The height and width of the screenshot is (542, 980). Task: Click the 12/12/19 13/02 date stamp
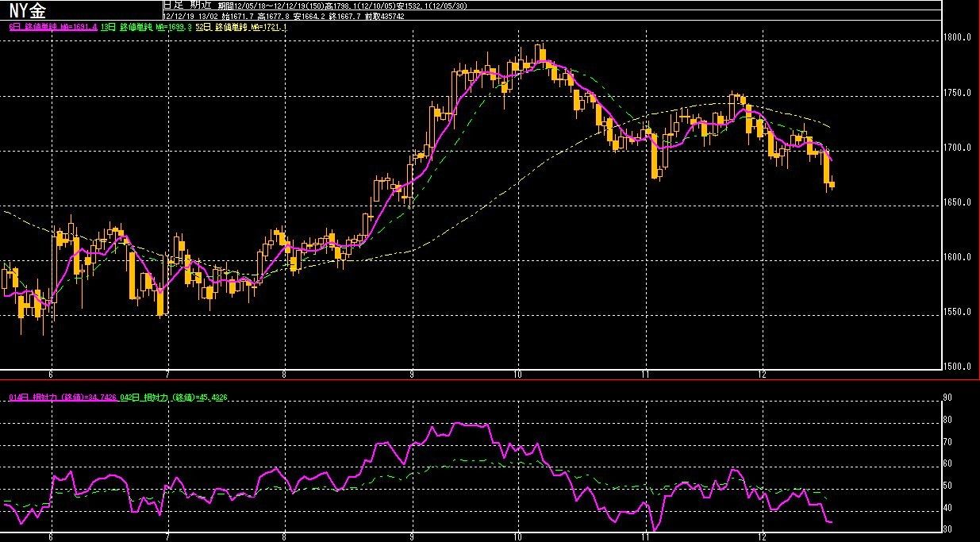pyautogui.click(x=190, y=15)
